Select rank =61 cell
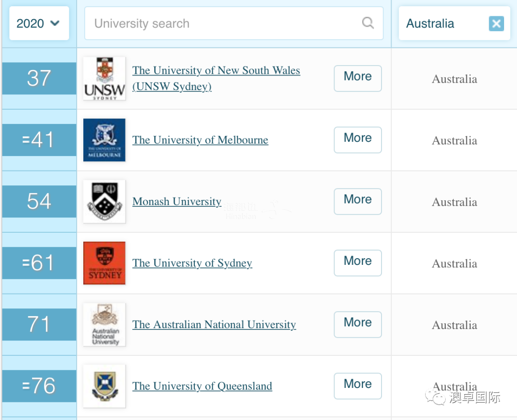 (x=39, y=263)
